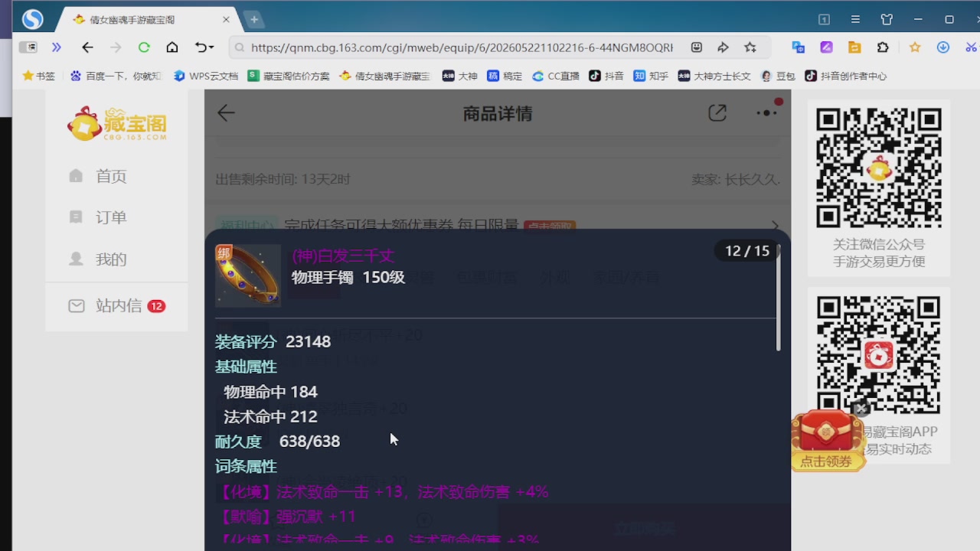Open 稿定 bookmark
Image resolution: width=980 pixels, height=551 pixels.
click(505, 76)
